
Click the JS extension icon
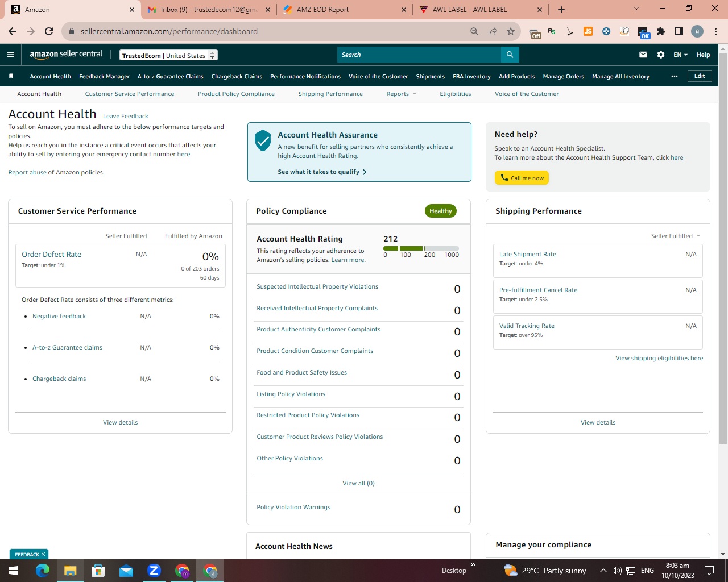coord(588,31)
